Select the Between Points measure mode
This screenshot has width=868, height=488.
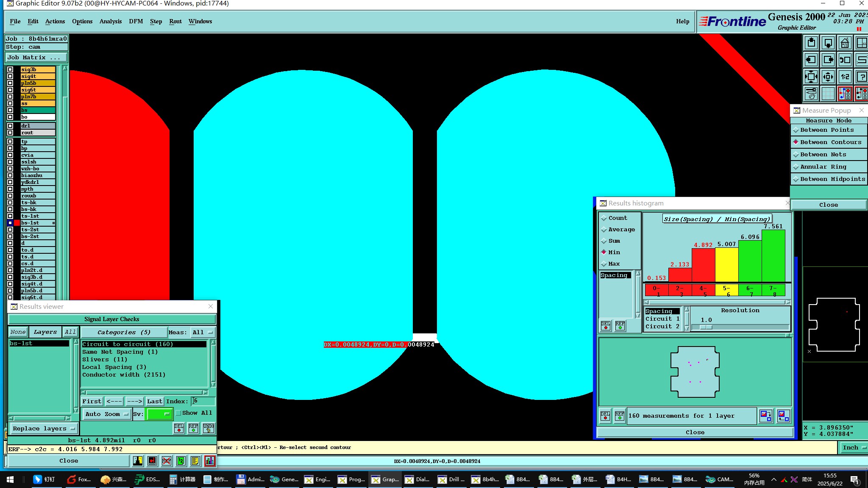pos(826,130)
